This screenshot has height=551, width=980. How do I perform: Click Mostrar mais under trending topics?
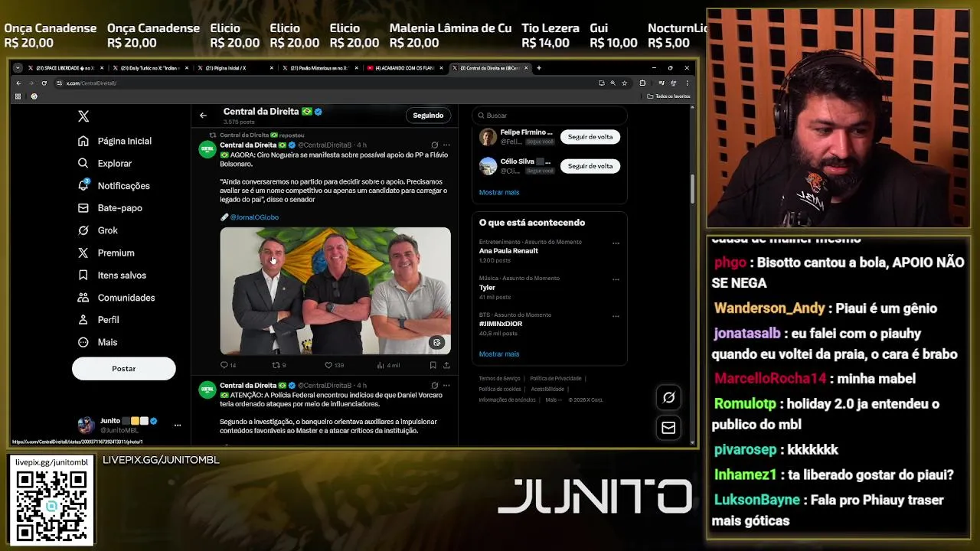pyautogui.click(x=499, y=354)
